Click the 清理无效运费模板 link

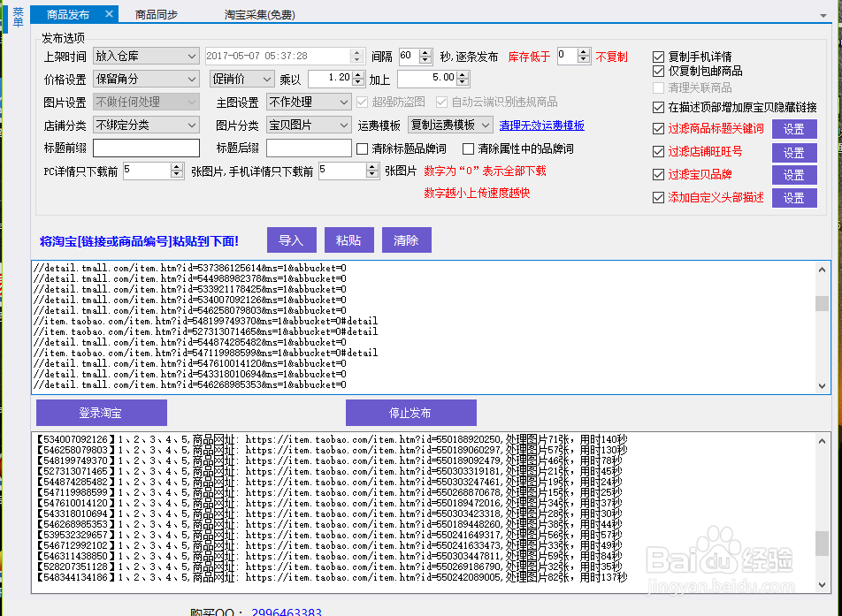[542, 125]
